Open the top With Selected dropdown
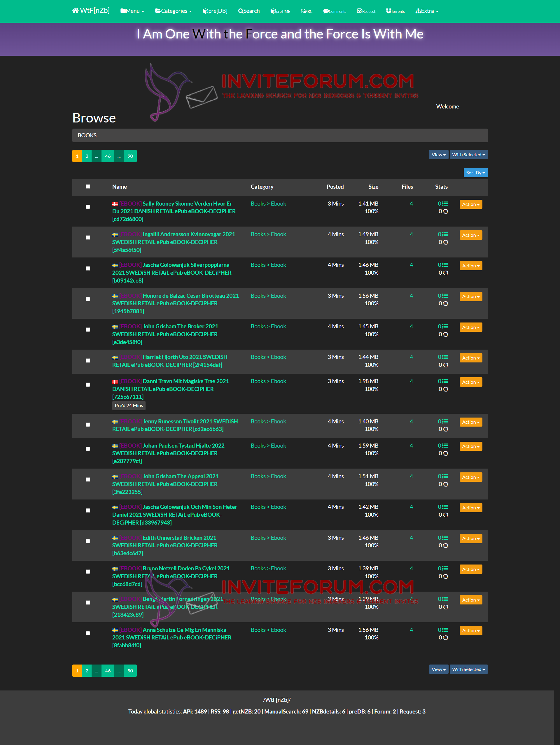This screenshot has width=560, height=745. tap(468, 155)
